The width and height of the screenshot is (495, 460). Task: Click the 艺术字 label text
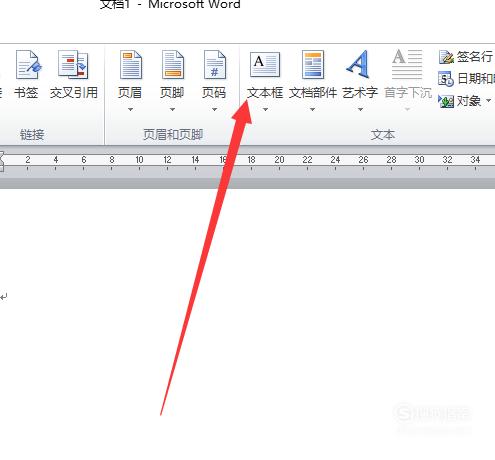click(x=360, y=93)
